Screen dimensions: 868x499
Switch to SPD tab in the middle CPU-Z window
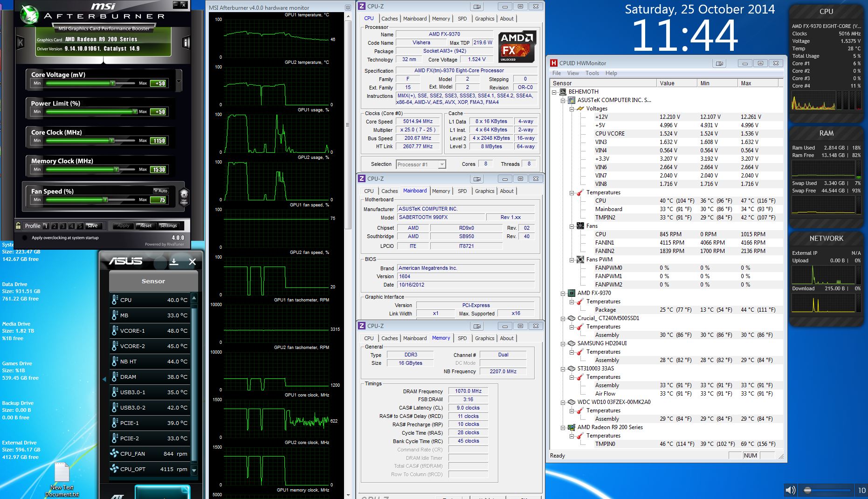coord(462,191)
